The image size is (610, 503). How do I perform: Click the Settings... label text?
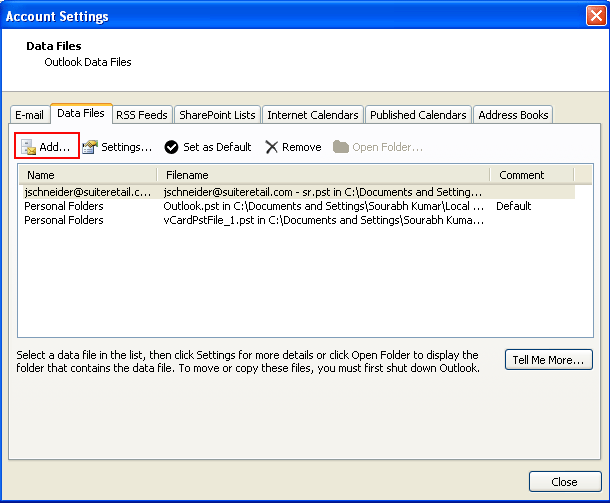tap(126, 147)
